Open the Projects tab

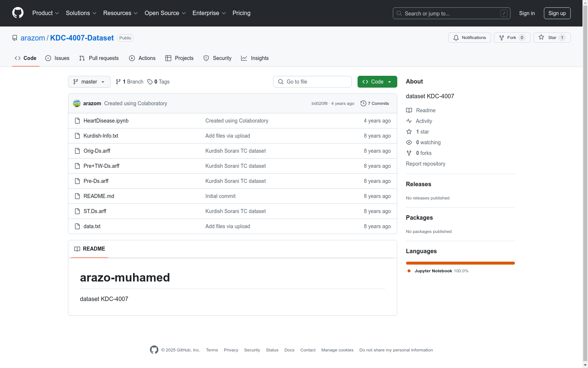point(179,58)
